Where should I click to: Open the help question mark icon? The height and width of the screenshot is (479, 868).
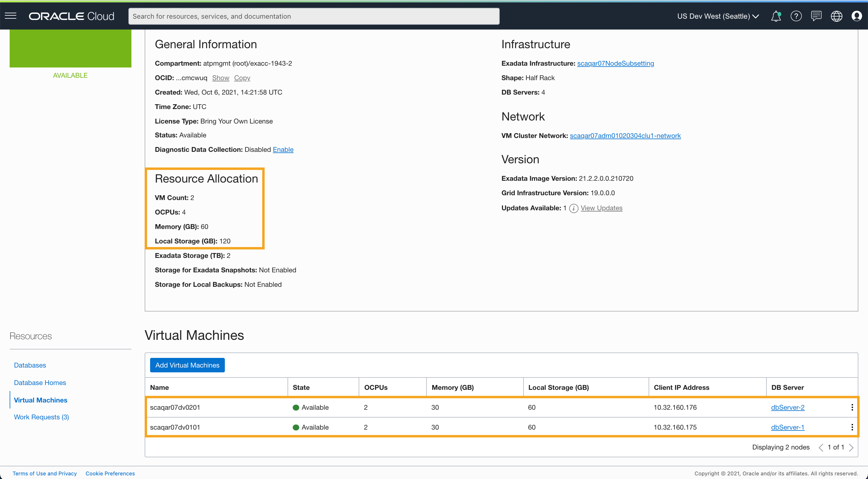click(796, 16)
